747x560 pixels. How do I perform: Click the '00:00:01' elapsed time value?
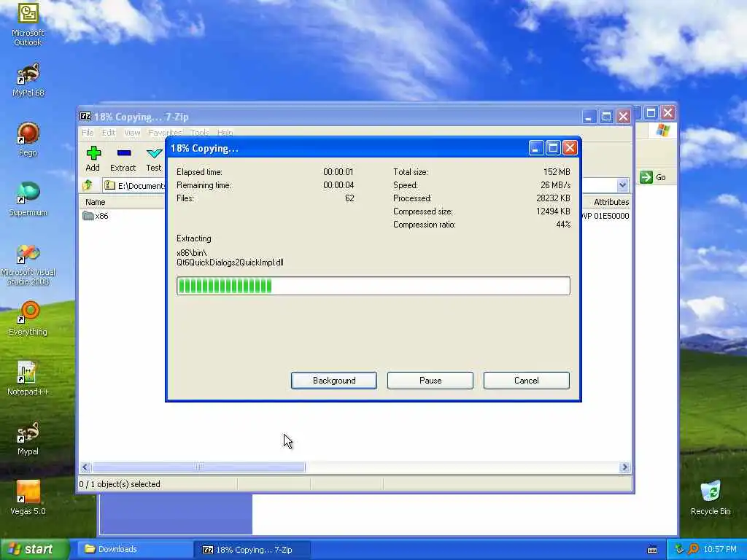pos(338,171)
